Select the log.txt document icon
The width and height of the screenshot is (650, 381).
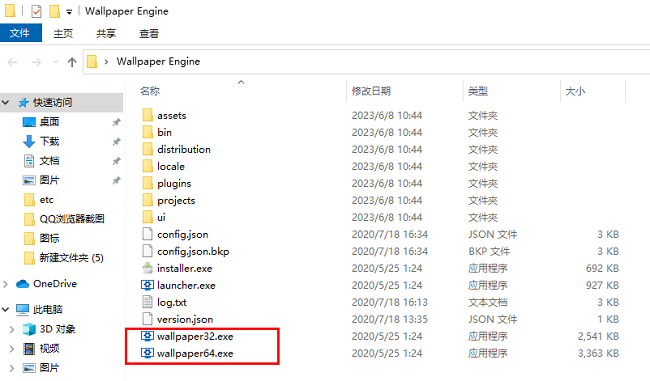coord(148,302)
